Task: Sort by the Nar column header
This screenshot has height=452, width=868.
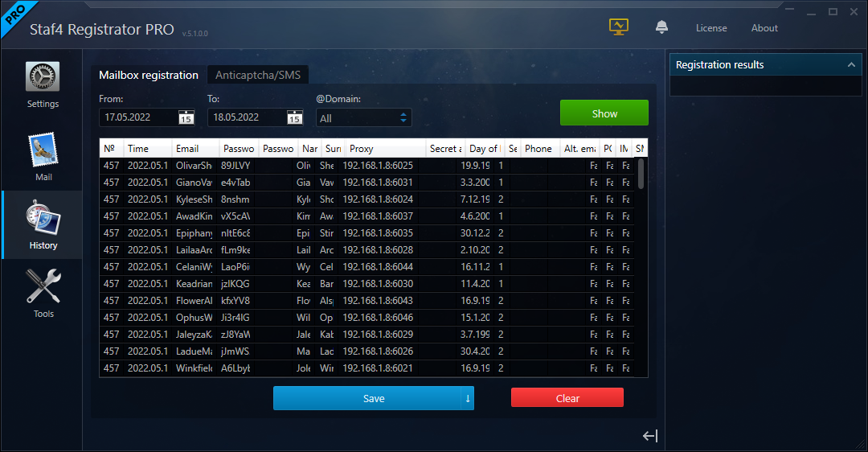Action: point(310,149)
